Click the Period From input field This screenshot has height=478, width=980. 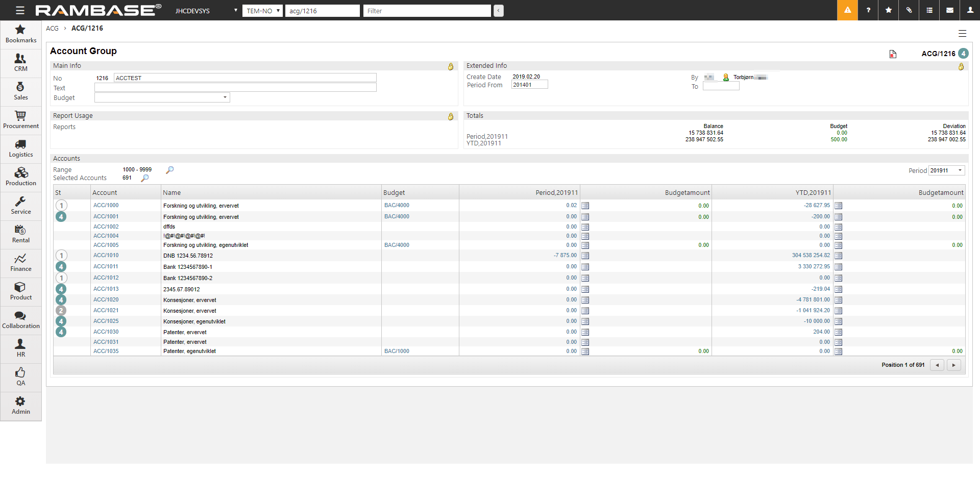(529, 85)
